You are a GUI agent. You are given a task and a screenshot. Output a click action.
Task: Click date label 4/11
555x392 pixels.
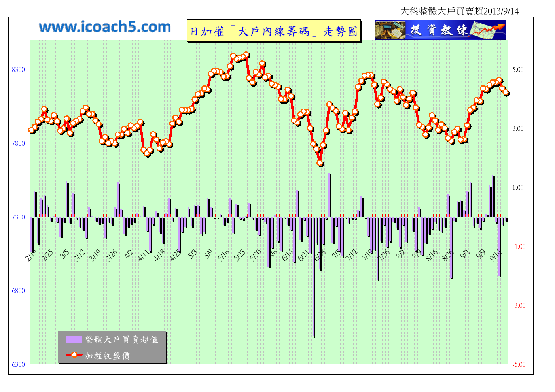tap(144, 255)
